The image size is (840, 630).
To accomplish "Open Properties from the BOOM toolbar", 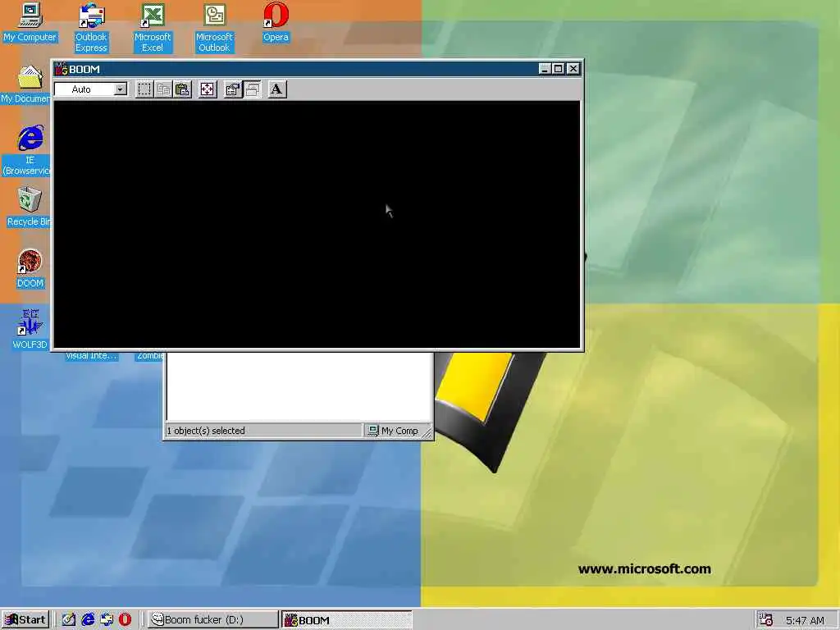I will click(232, 89).
